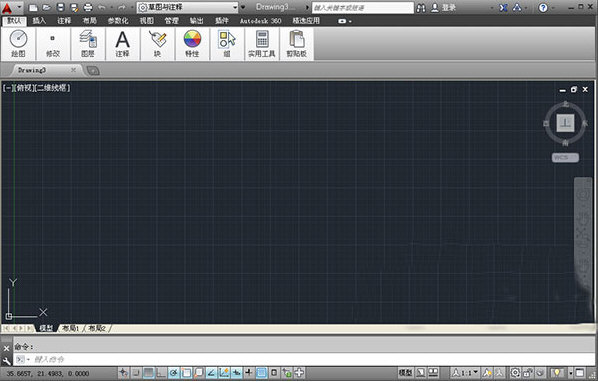Switch to the 参数化 ribbon tab
The height and width of the screenshot is (382, 598).
(x=118, y=21)
